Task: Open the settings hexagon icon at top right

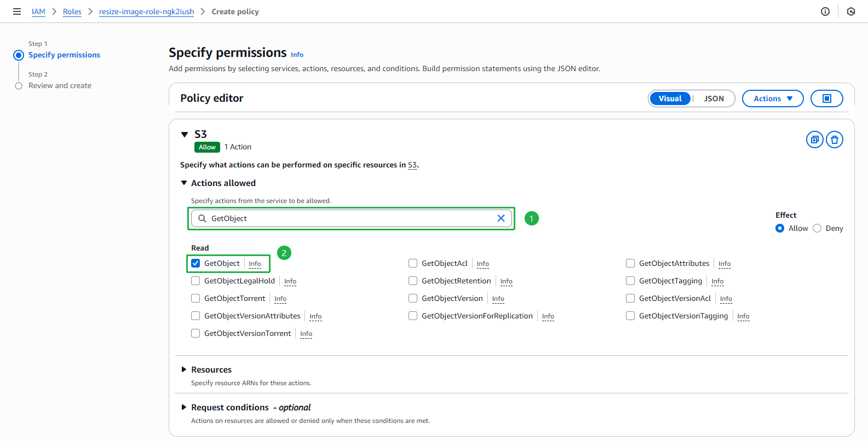Action: (x=851, y=11)
